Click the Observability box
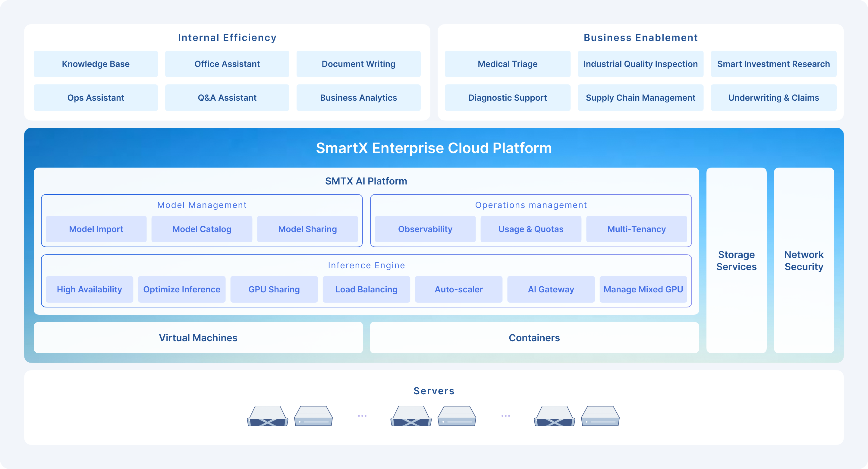The image size is (868, 469). tap(425, 229)
